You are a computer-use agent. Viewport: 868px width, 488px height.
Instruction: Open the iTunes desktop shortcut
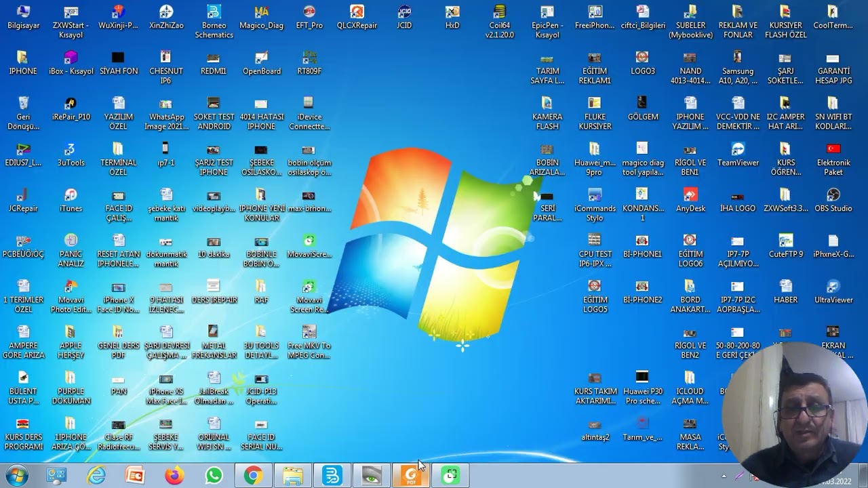tap(71, 201)
